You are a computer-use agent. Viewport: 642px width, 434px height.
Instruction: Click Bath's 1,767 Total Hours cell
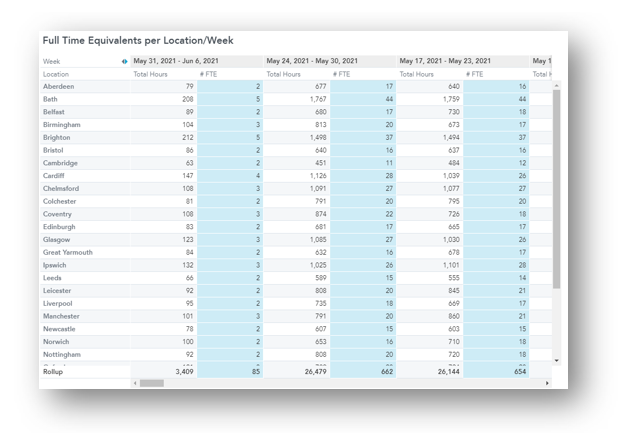pyautogui.click(x=301, y=100)
